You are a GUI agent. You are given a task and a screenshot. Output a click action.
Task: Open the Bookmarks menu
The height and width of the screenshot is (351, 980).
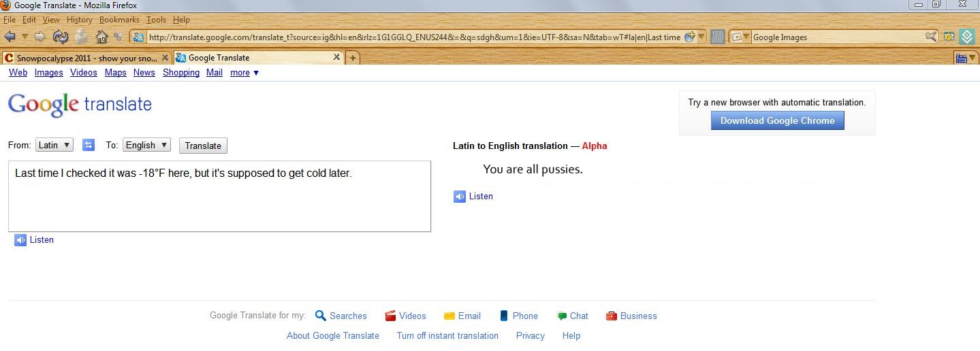coord(119,20)
